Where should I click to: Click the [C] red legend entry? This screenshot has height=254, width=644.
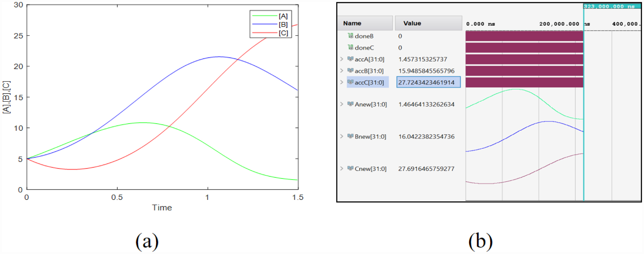coord(270,33)
